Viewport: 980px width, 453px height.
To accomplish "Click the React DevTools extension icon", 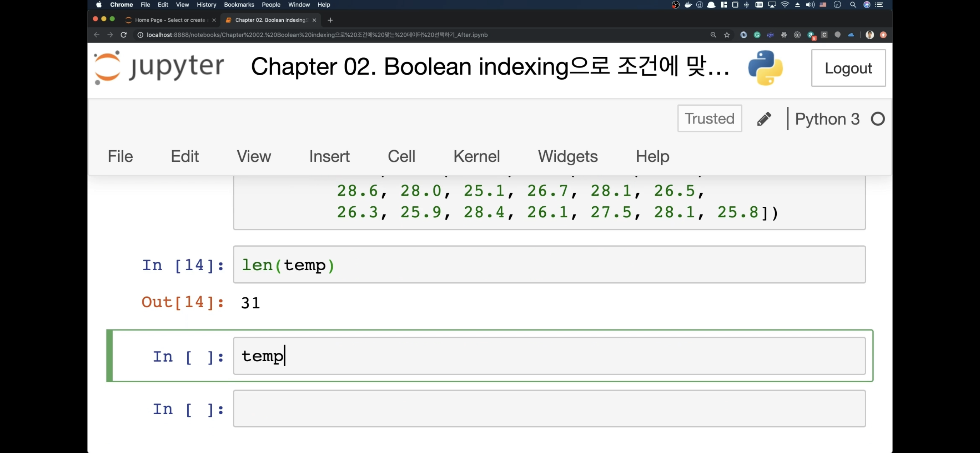I will pos(784,35).
